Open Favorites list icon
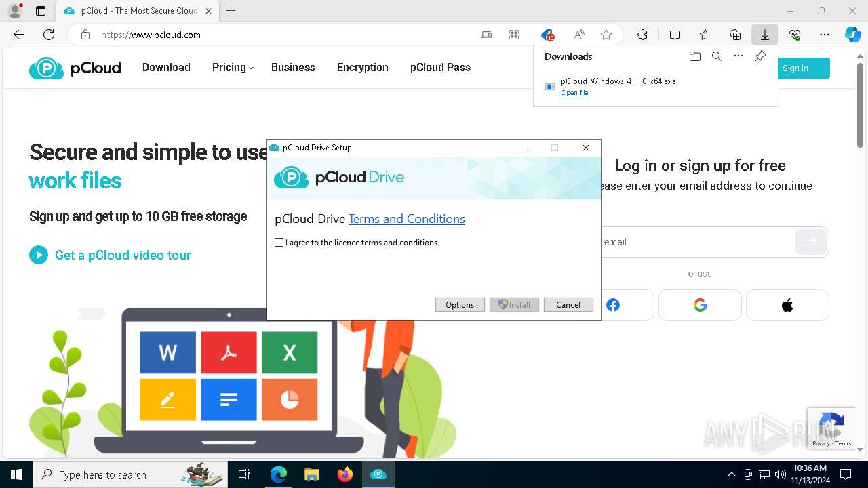Viewport: 868px width, 488px height. coord(705,35)
